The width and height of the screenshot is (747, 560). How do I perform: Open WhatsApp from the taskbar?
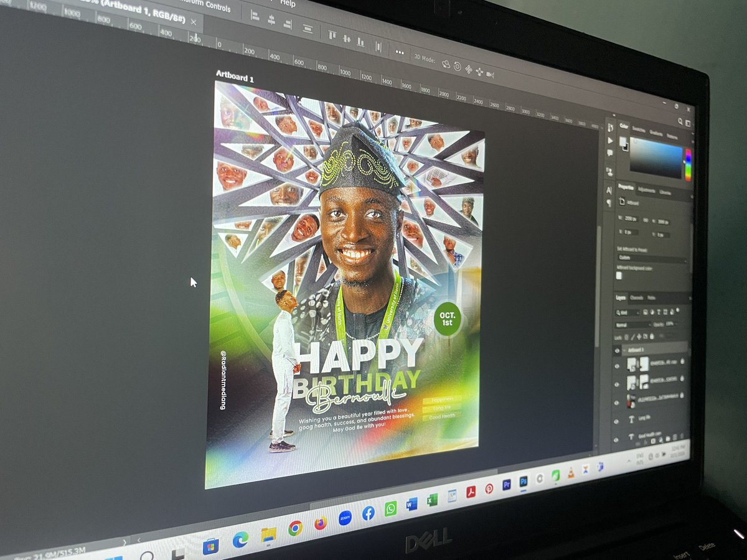(x=390, y=508)
